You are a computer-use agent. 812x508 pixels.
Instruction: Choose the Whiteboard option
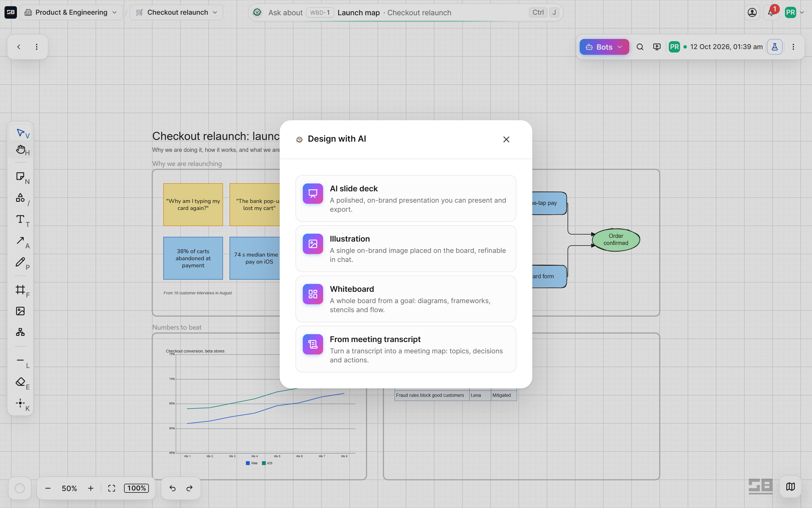pos(406,299)
